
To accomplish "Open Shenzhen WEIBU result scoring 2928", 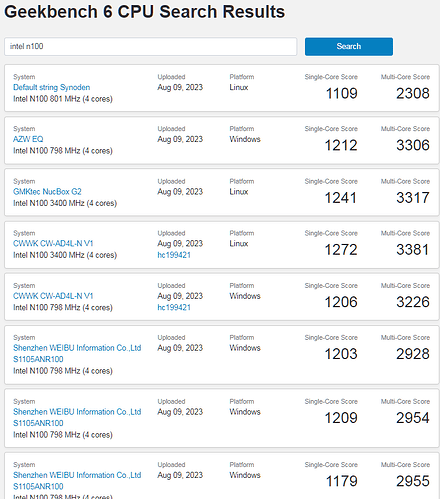I will tap(77, 354).
